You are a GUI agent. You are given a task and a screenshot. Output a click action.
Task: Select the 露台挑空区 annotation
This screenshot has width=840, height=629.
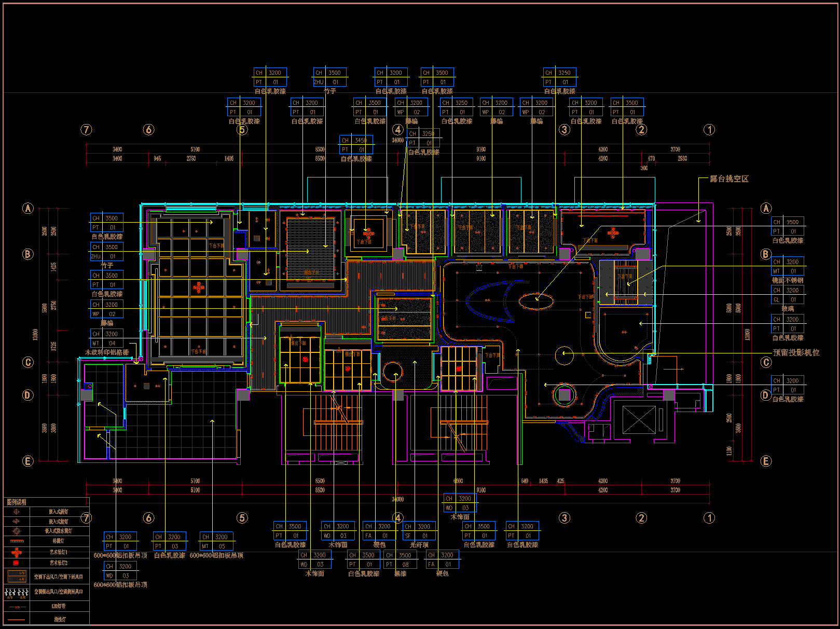coord(729,179)
